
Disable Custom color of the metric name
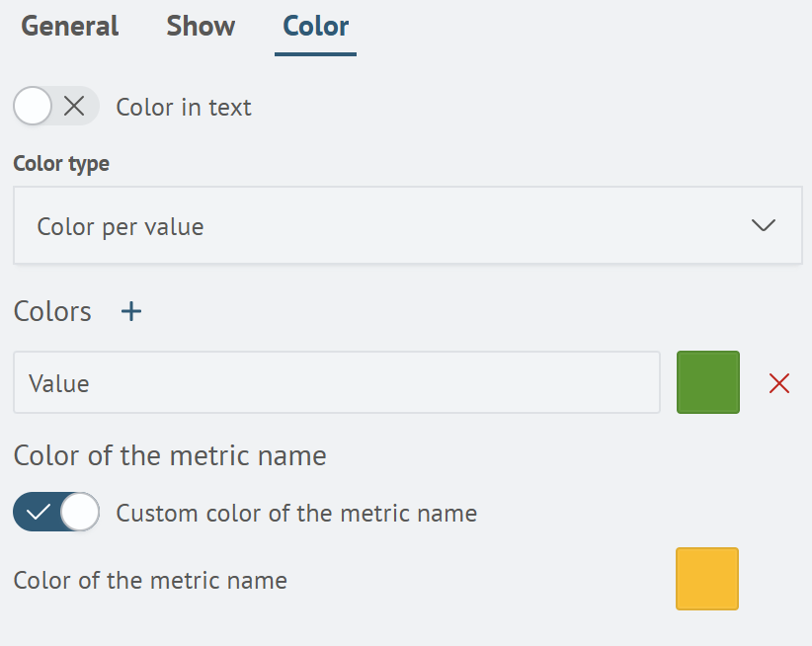click(56, 512)
